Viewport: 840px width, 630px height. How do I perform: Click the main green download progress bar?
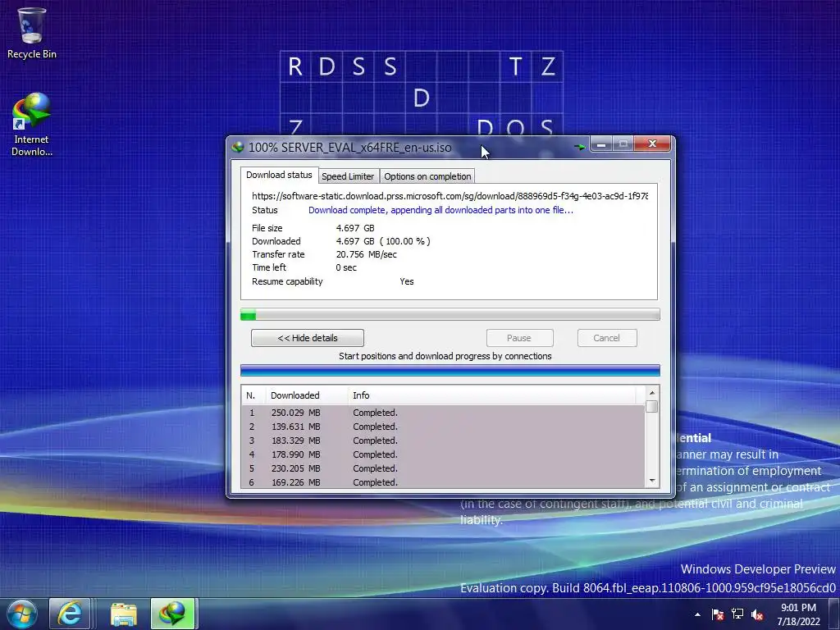pyautogui.click(x=450, y=314)
